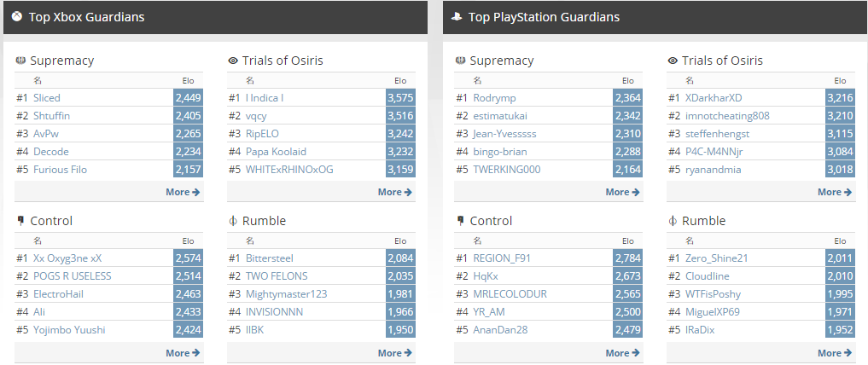This screenshot has height=365, width=868.
Task: Click Xbox Control flag icon
Action: pos(20,221)
